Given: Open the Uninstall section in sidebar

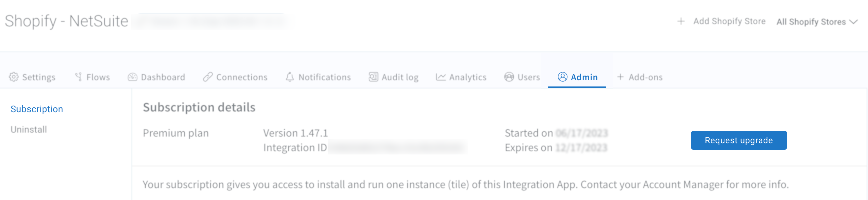Looking at the screenshot, I should [29, 129].
